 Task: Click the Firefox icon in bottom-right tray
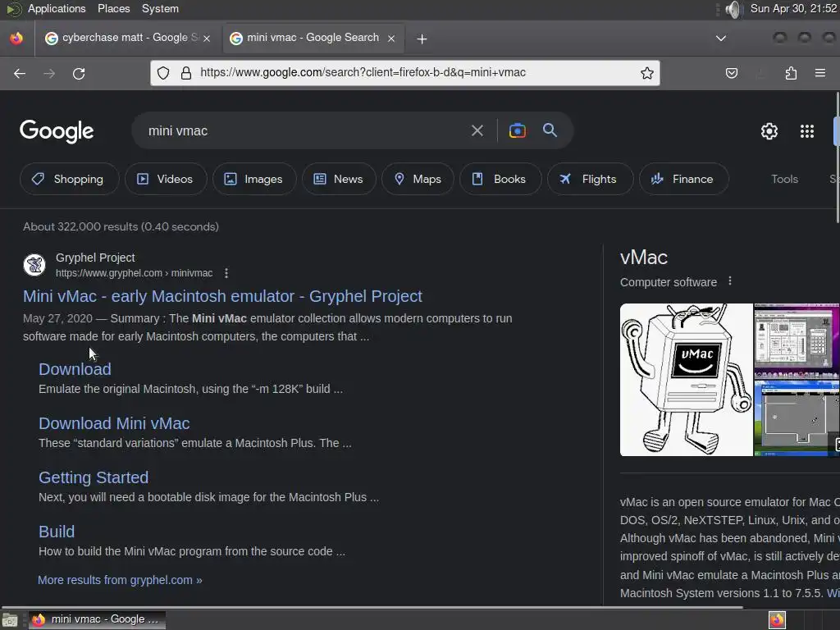(777, 620)
